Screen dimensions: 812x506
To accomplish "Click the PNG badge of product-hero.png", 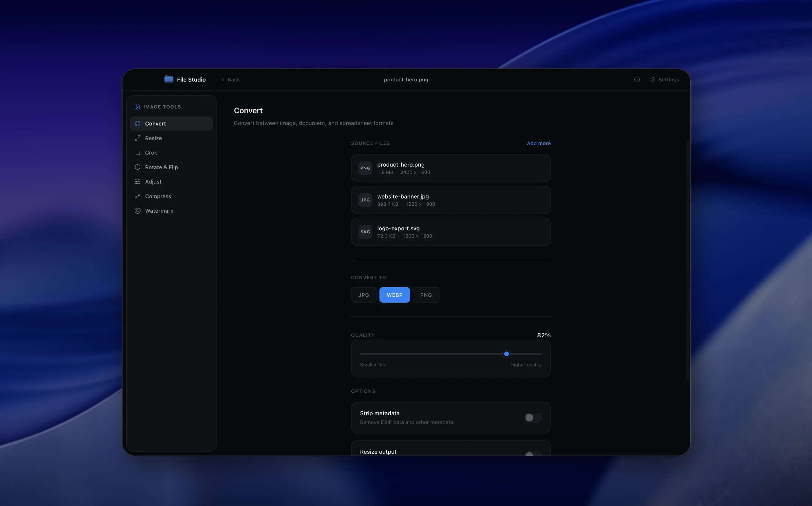I will coord(365,168).
